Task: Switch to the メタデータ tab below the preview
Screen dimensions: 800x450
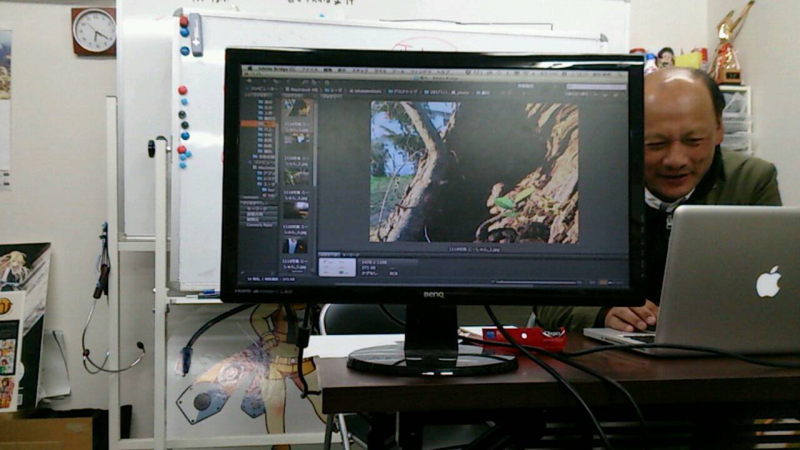Action: point(330,255)
